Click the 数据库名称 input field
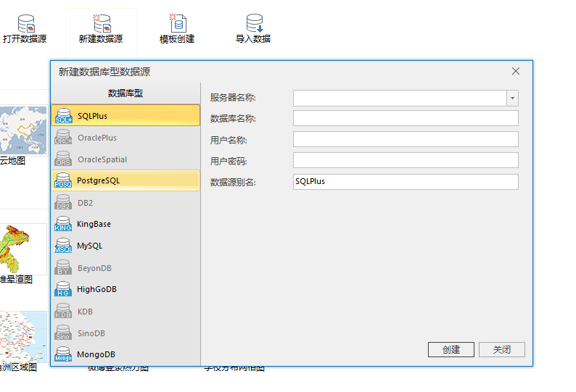The height and width of the screenshot is (392, 576). click(406, 118)
